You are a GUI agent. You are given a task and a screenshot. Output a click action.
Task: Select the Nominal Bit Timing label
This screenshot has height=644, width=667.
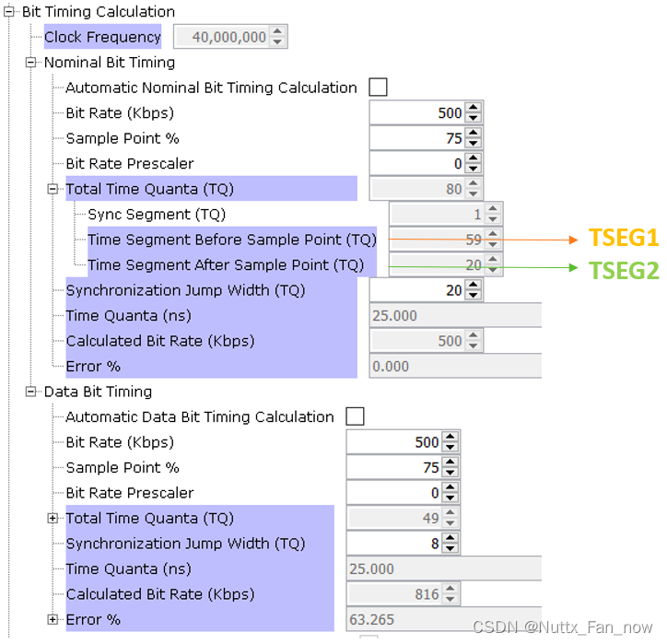(x=110, y=63)
